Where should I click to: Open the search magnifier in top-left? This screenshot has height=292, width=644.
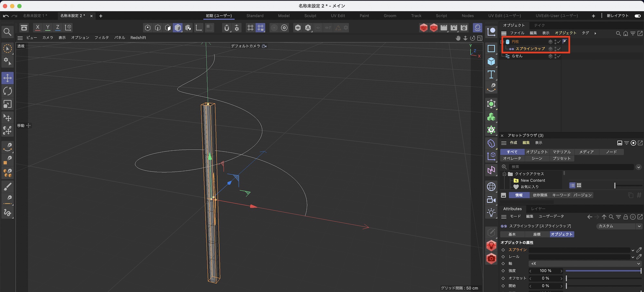7,32
